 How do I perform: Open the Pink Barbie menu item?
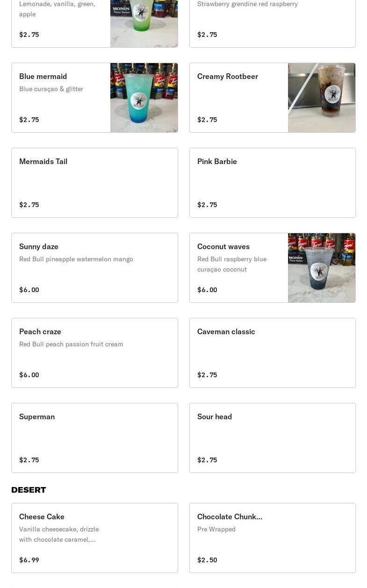[272, 183]
